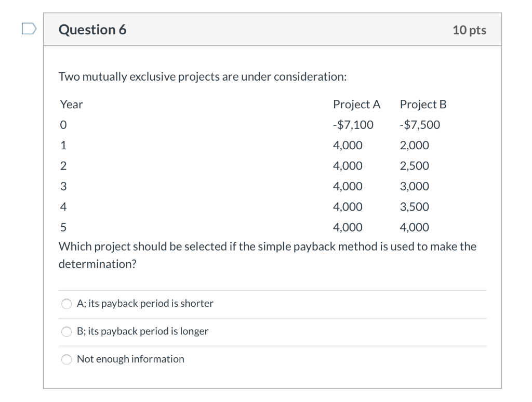Click the 2,000 value for Project B year 1
532x402 pixels.
click(x=414, y=145)
